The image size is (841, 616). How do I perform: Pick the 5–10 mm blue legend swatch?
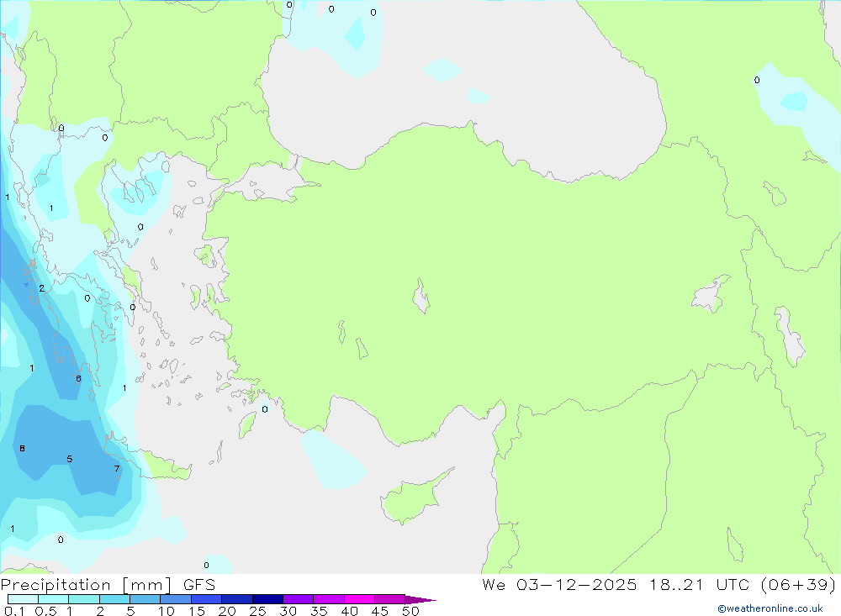tap(145, 599)
